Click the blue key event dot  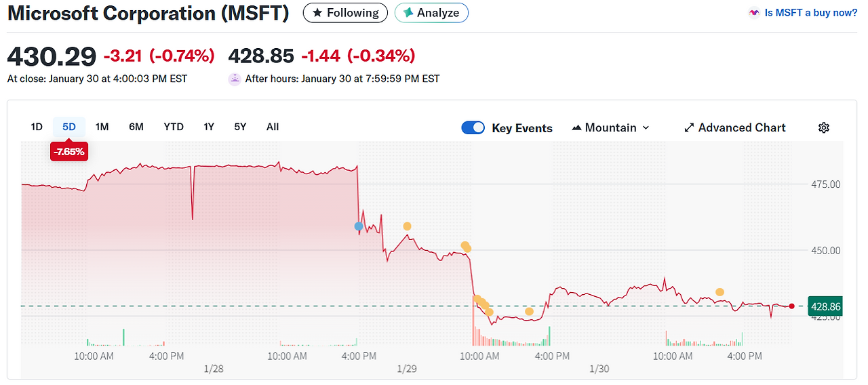[359, 226]
